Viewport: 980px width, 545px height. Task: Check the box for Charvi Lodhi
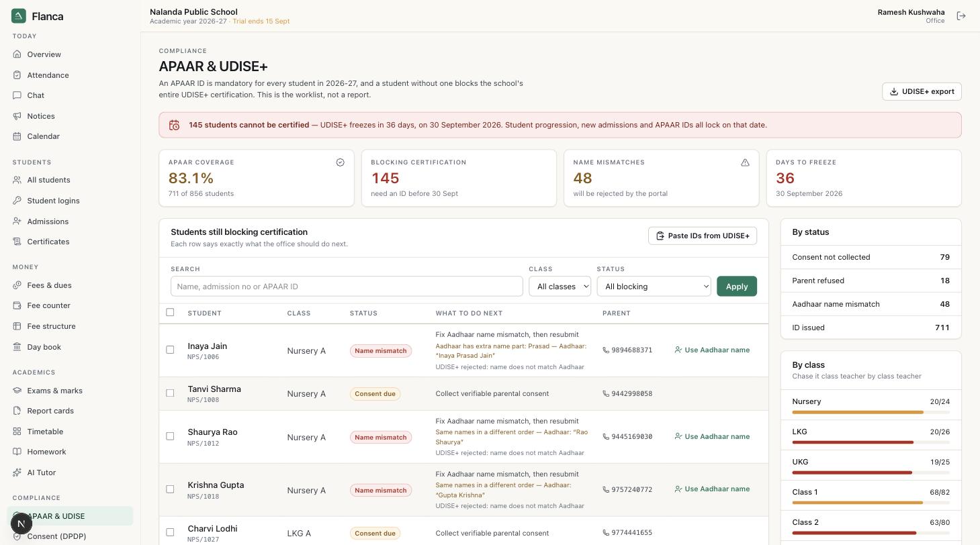click(170, 532)
